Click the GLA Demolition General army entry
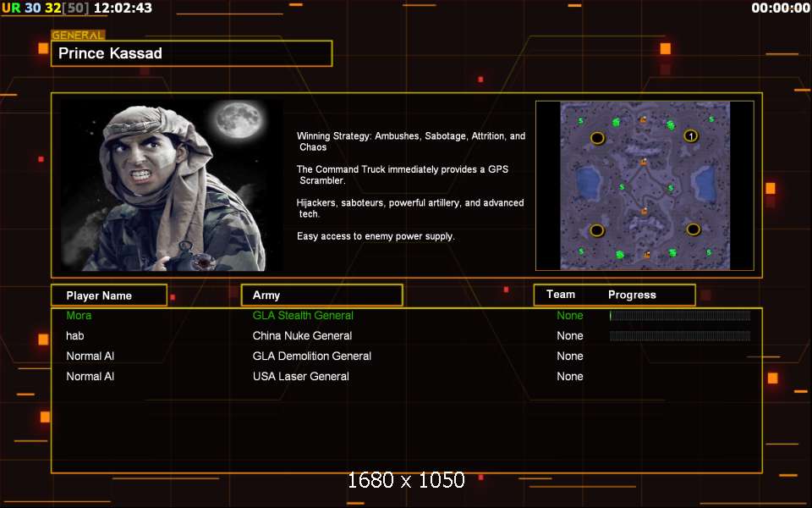812x508 pixels. click(x=312, y=356)
